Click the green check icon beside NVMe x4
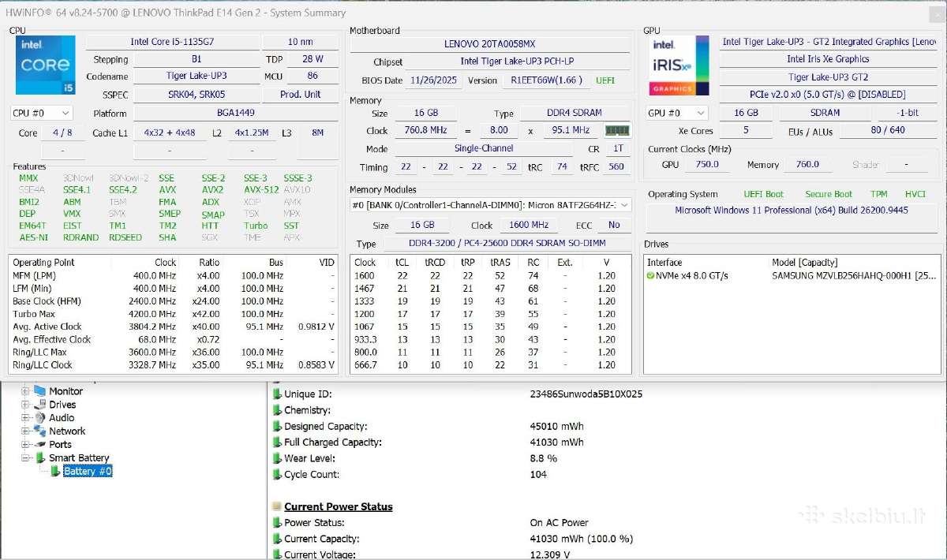947x560 pixels. coord(650,276)
